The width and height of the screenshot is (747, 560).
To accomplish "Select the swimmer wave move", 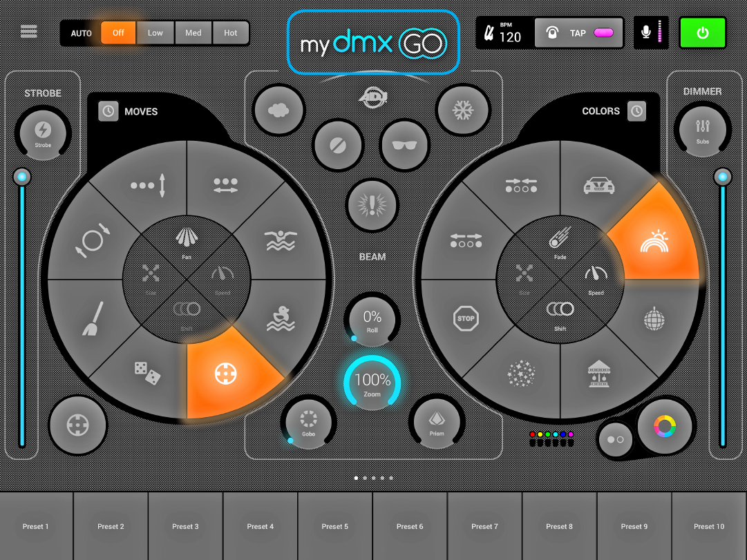I will 281,240.
